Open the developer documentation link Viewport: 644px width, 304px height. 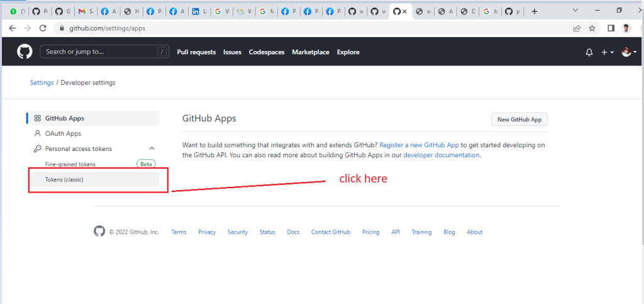[441, 155]
